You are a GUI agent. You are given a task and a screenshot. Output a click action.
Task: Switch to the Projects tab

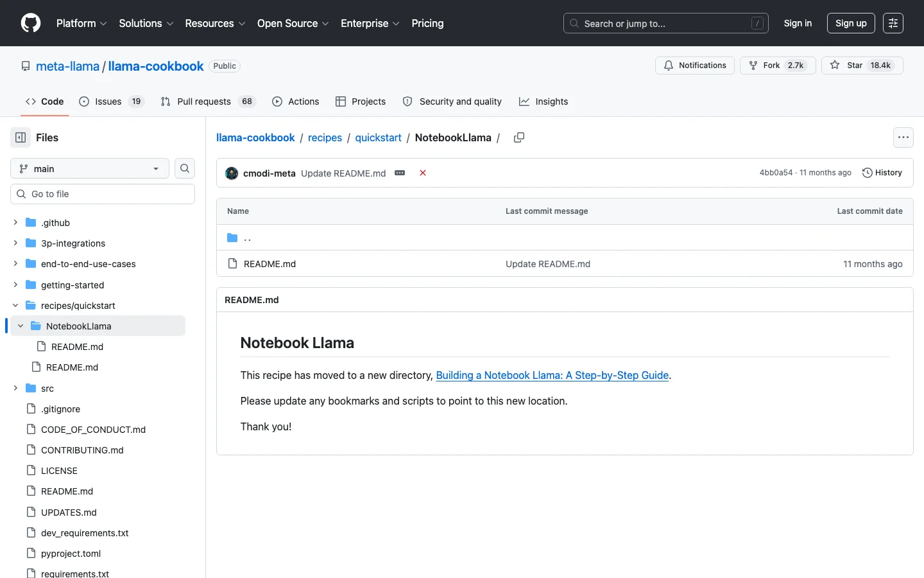(x=361, y=101)
